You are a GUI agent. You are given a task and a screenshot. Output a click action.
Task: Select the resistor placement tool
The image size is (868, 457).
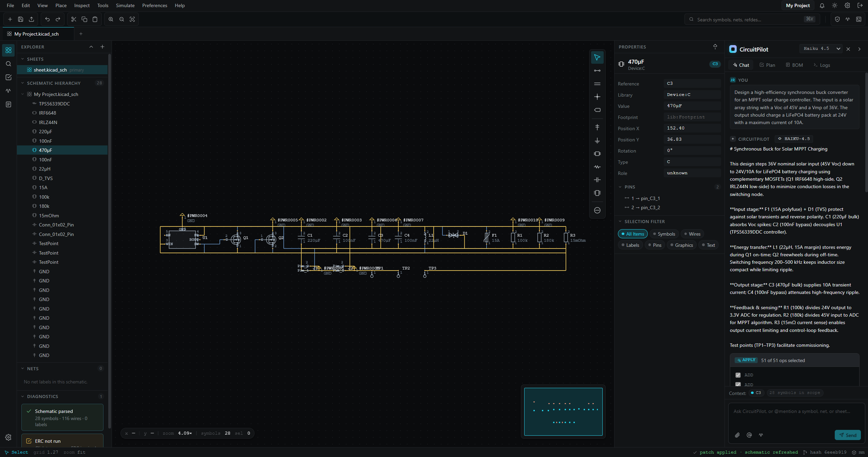(x=597, y=167)
